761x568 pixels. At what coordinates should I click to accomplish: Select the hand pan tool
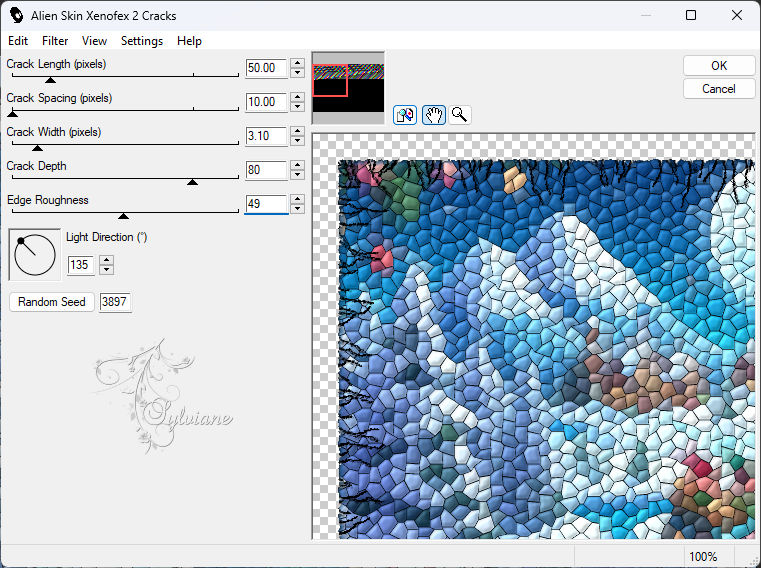click(433, 115)
